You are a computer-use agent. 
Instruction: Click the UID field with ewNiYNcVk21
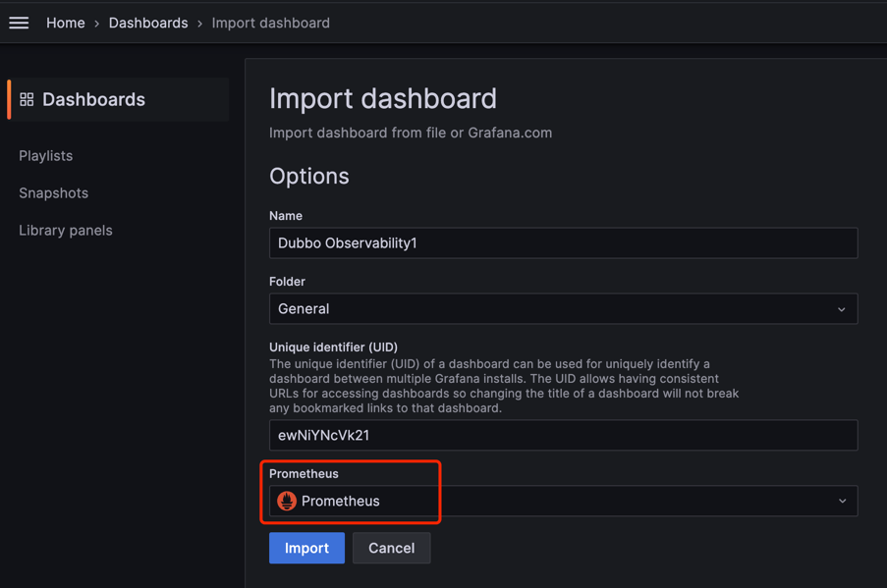(563, 435)
